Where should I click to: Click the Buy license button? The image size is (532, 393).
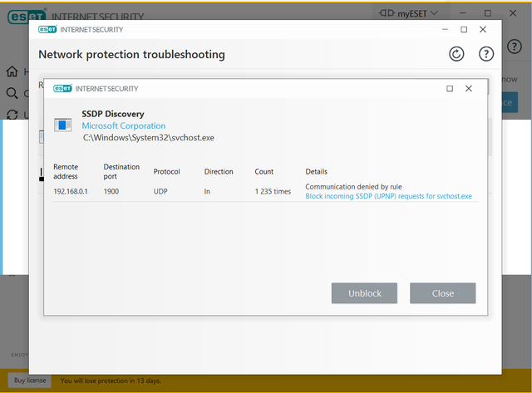click(x=30, y=381)
